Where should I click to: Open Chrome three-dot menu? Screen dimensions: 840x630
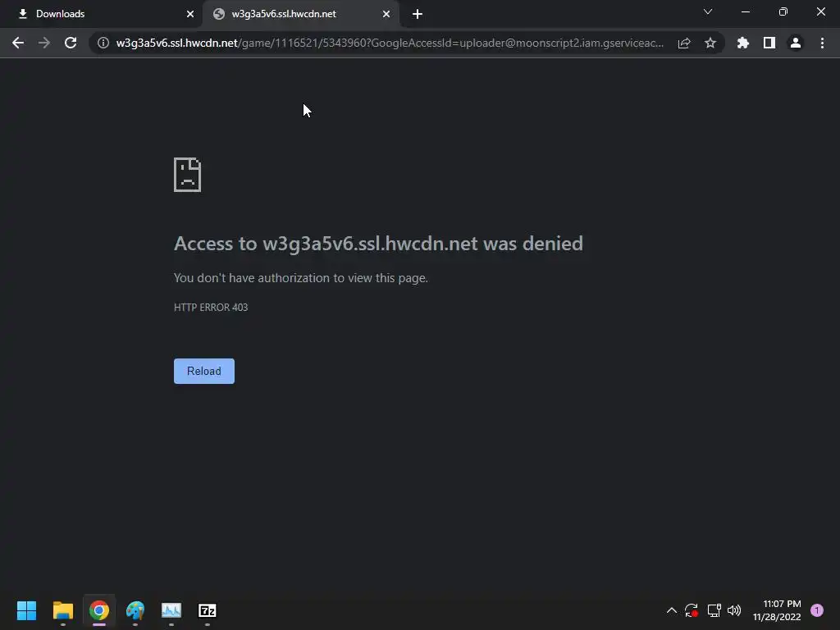[822, 43]
